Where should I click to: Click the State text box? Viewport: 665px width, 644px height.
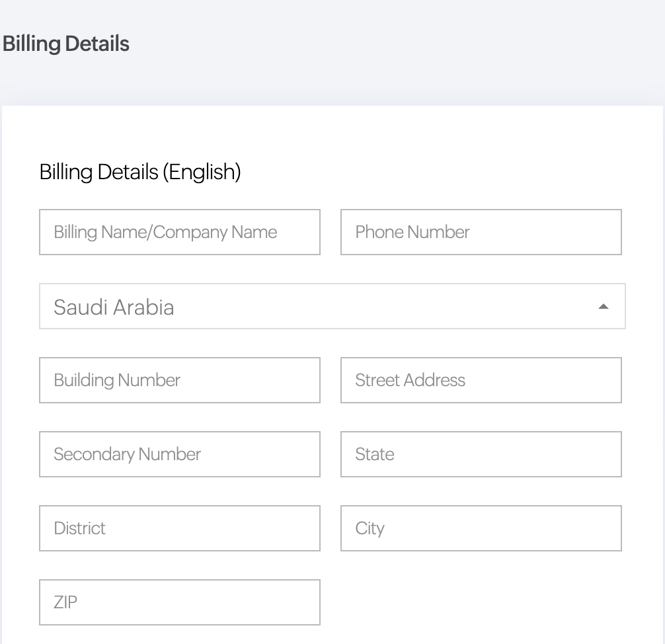click(481, 454)
